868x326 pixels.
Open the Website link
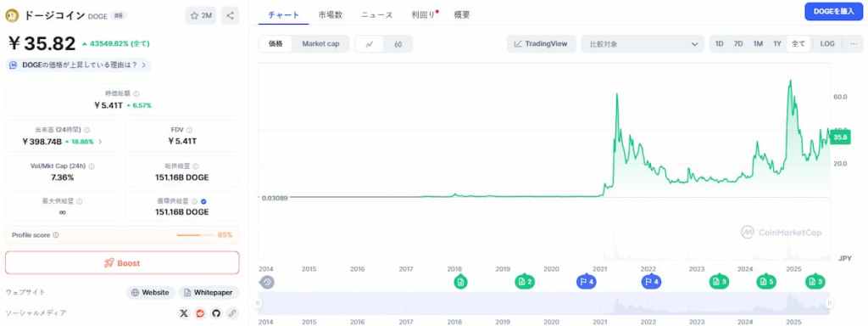click(x=151, y=292)
